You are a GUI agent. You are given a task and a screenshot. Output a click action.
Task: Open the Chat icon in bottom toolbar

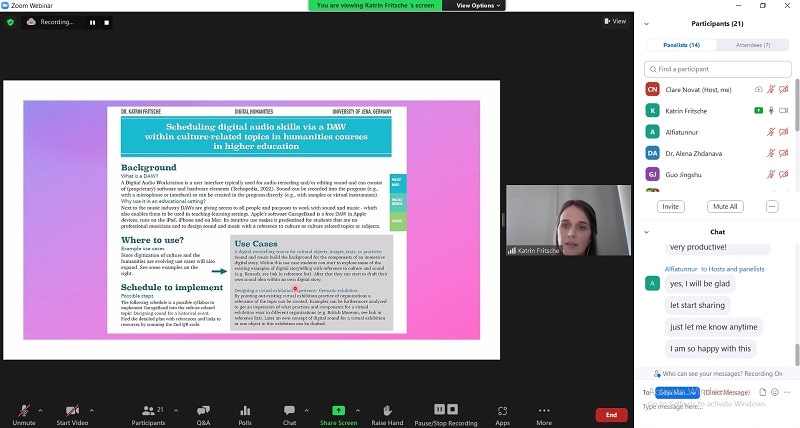point(289,413)
